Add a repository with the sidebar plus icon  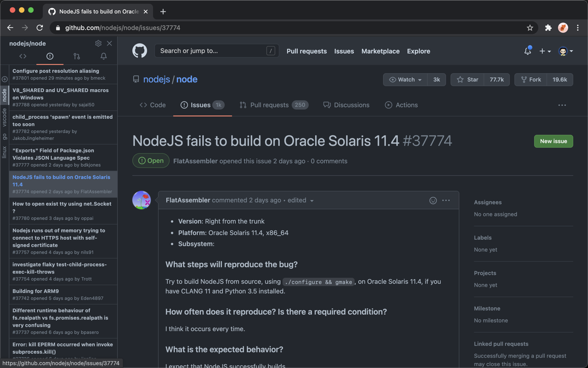(x=5, y=79)
